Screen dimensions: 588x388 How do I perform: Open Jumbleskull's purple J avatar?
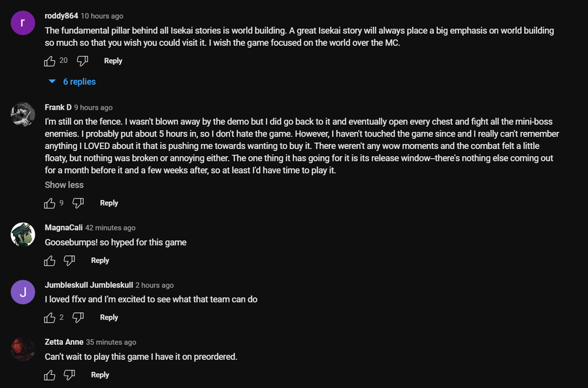(23, 292)
